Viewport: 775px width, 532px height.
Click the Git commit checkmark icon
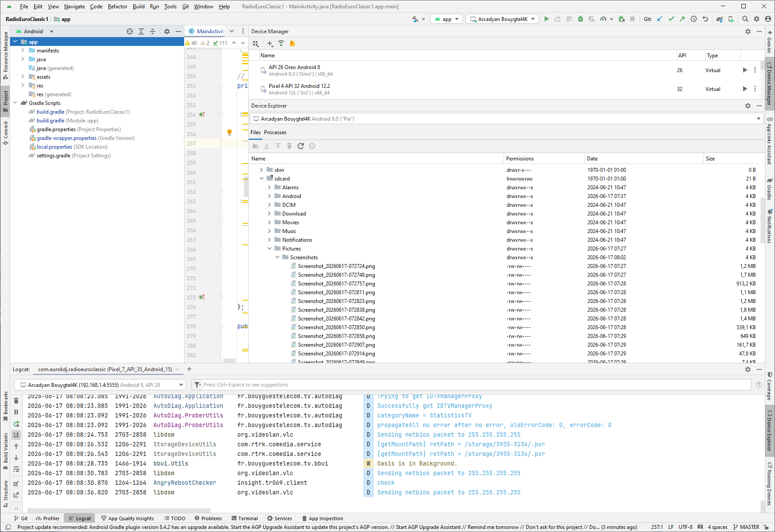tap(671, 19)
